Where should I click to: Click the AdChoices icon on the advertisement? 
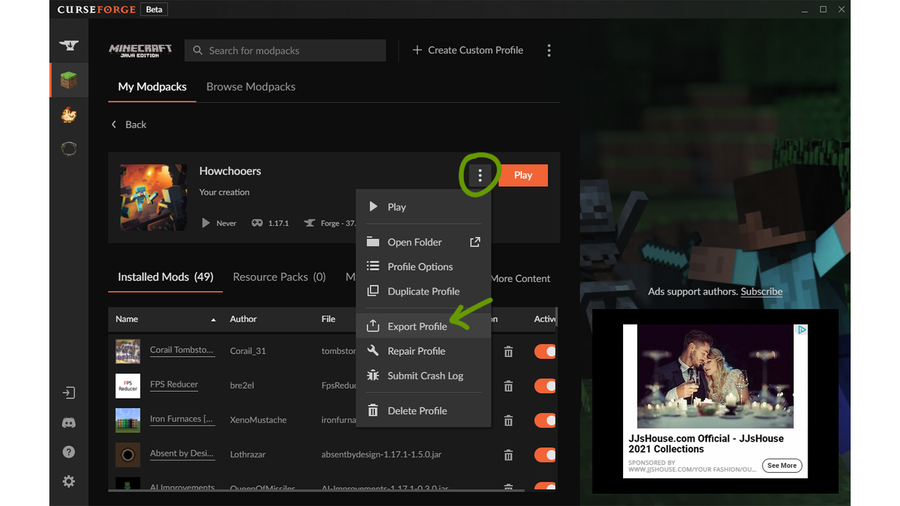[802, 330]
